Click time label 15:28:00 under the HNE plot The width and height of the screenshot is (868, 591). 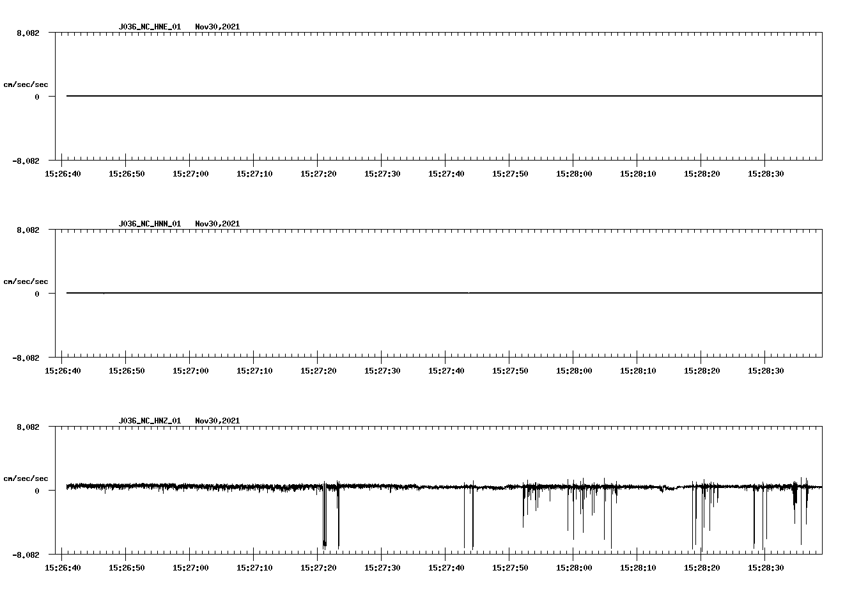[x=574, y=174]
